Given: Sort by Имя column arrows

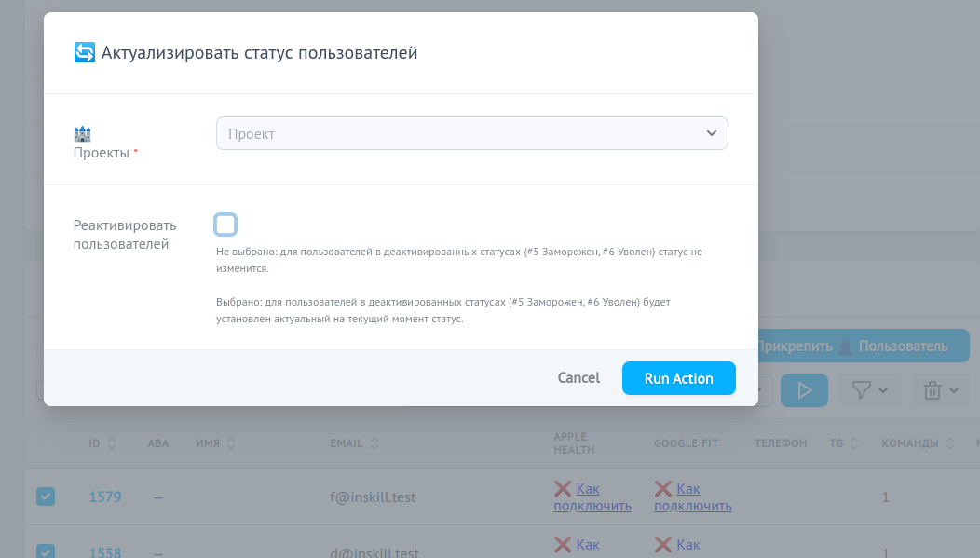Looking at the screenshot, I should coord(231,443).
